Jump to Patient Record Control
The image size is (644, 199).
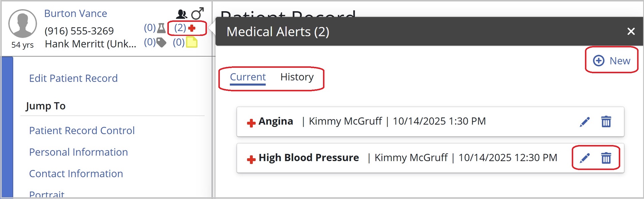point(82,130)
